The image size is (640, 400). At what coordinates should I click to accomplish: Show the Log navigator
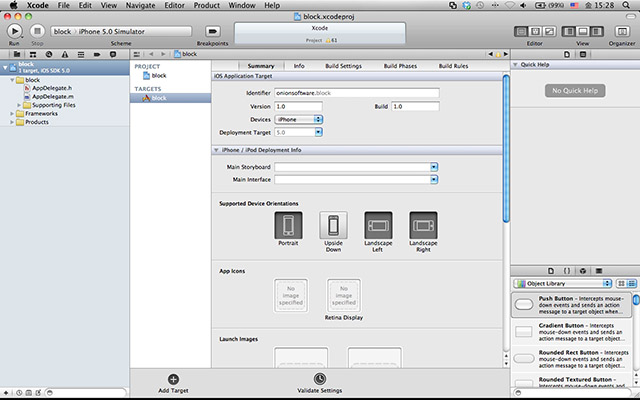(x=113, y=54)
